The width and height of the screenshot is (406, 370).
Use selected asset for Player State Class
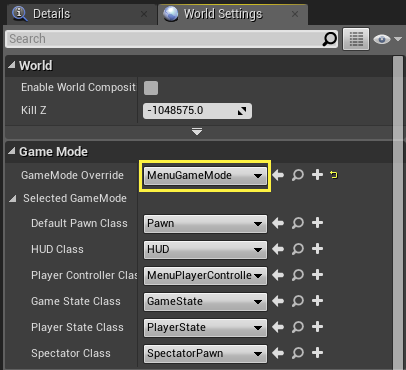278,327
